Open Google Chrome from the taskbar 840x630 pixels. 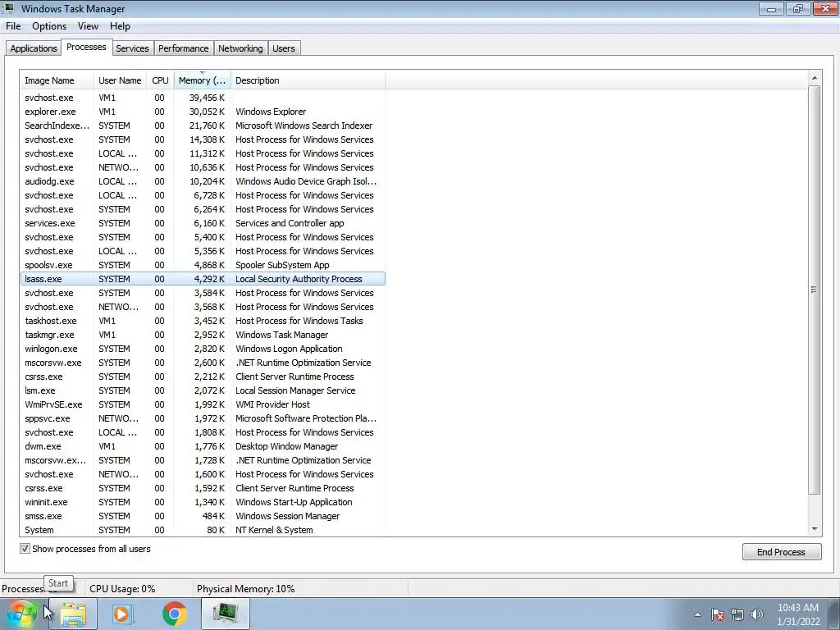pyautogui.click(x=174, y=614)
